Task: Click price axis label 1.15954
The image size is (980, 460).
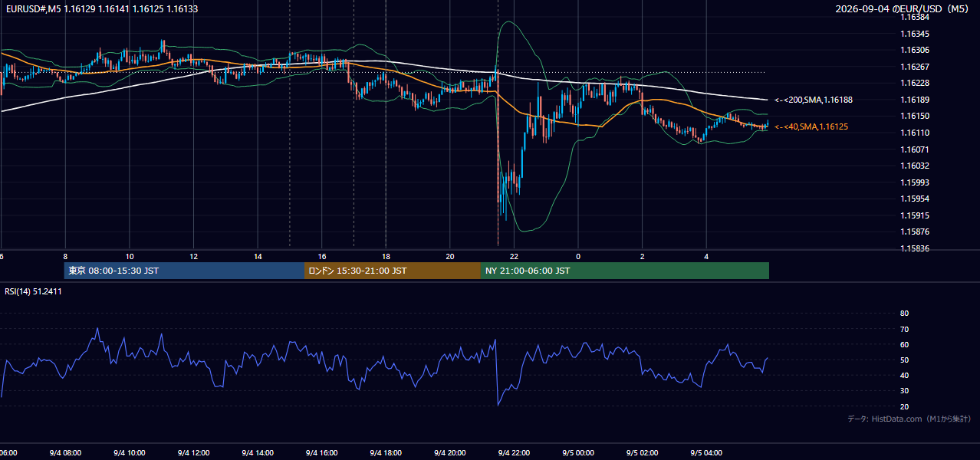Action: tap(914, 199)
